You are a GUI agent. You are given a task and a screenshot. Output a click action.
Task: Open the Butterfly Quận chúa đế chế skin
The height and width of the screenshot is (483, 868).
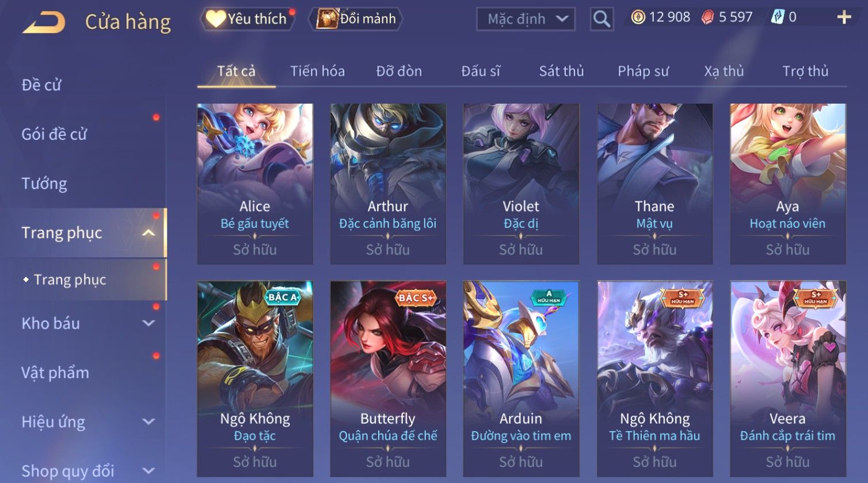point(388,379)
